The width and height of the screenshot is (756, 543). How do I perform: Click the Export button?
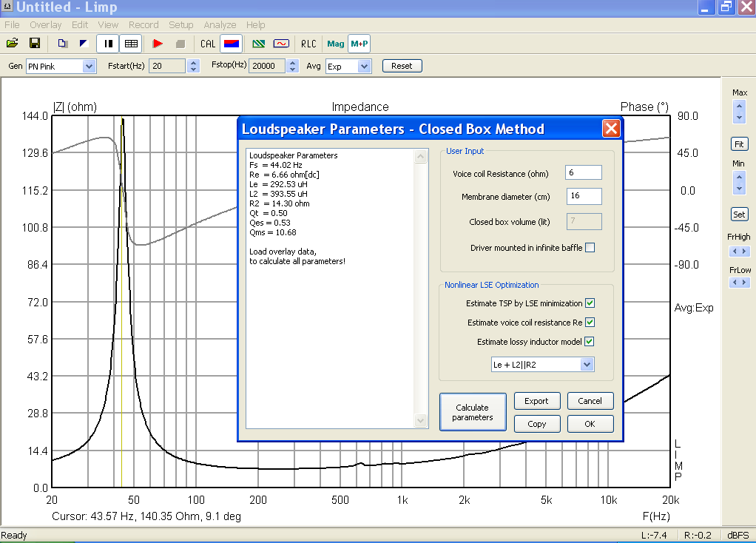[536, 401]
